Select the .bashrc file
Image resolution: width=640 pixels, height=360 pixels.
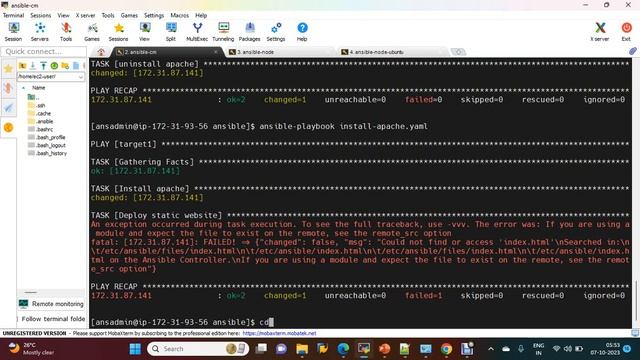tap(40, 129)
